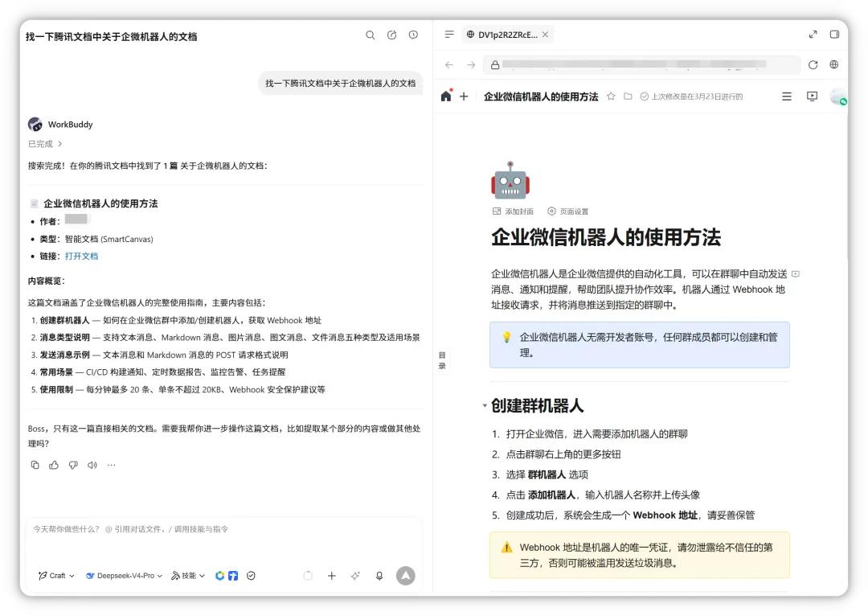Star the document as favorite
The image size is (868, 616).
click(x=611, y=97)
